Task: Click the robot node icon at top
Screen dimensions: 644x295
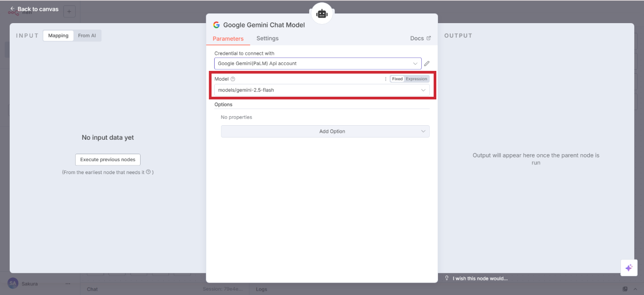Action: tap(322, 13)
